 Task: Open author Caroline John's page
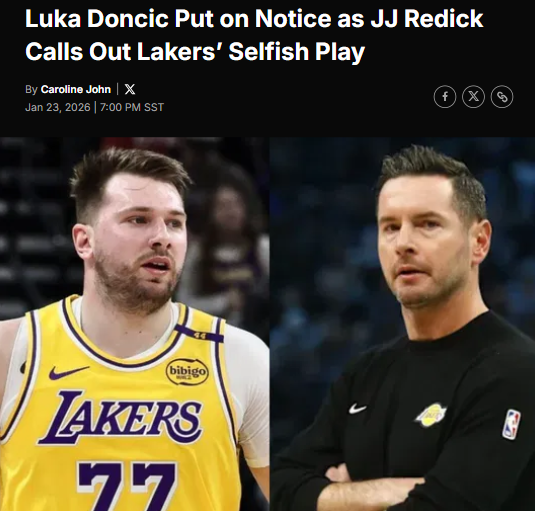76,89
